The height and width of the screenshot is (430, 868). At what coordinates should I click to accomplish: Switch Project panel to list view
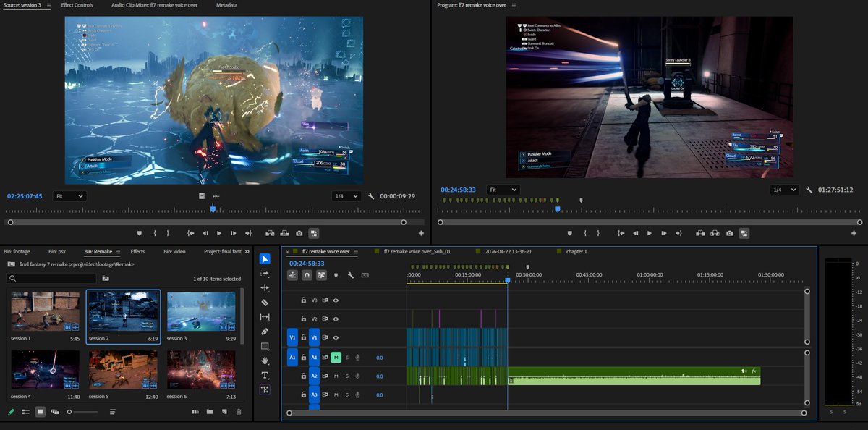(25, 412)
